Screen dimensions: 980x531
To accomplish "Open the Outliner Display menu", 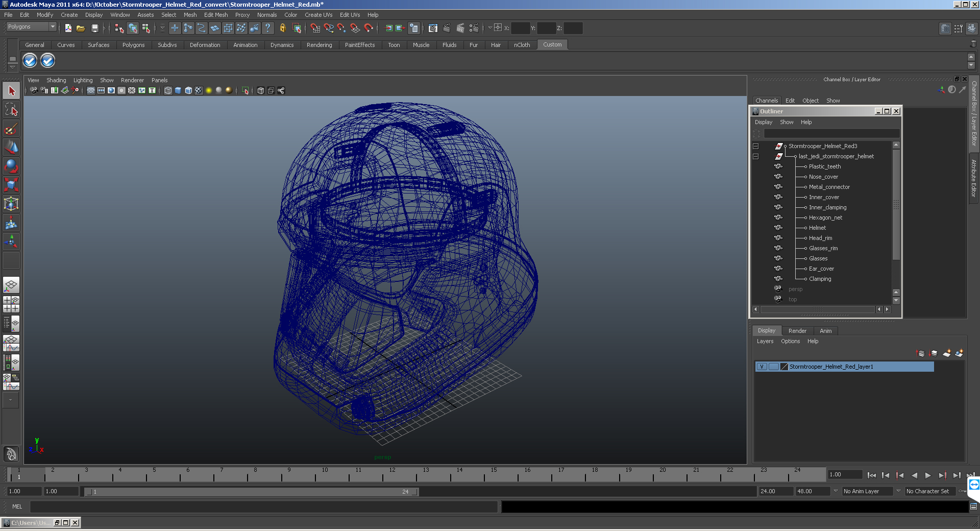I will (764, 122).
